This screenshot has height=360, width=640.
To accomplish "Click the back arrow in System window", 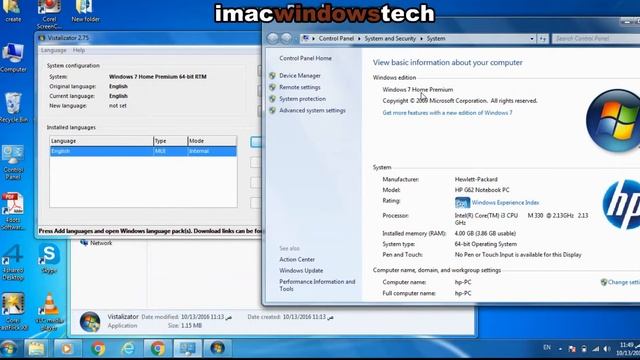I will [x=273, y=38].
